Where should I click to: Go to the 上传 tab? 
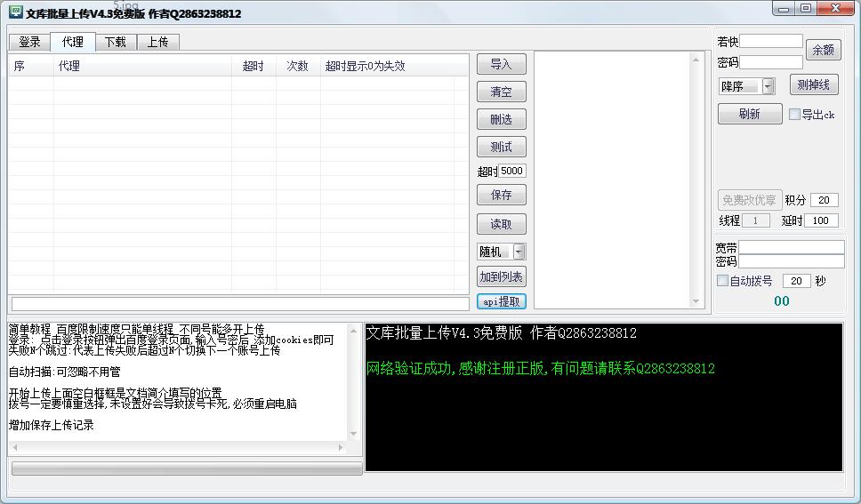point(157,43)
